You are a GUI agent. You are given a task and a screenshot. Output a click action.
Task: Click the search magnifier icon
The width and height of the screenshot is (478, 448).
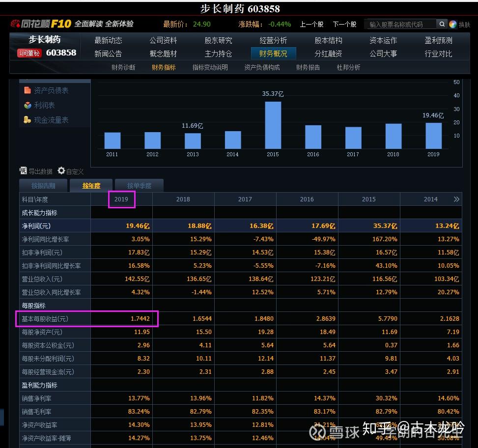pos(442,24)
